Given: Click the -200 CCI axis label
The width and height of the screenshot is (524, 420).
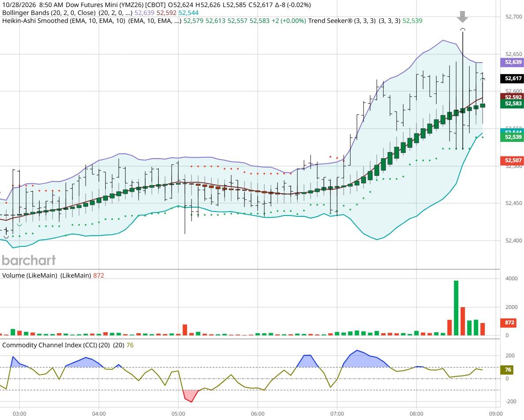Looking at the screenshot, I should point(511,401).
